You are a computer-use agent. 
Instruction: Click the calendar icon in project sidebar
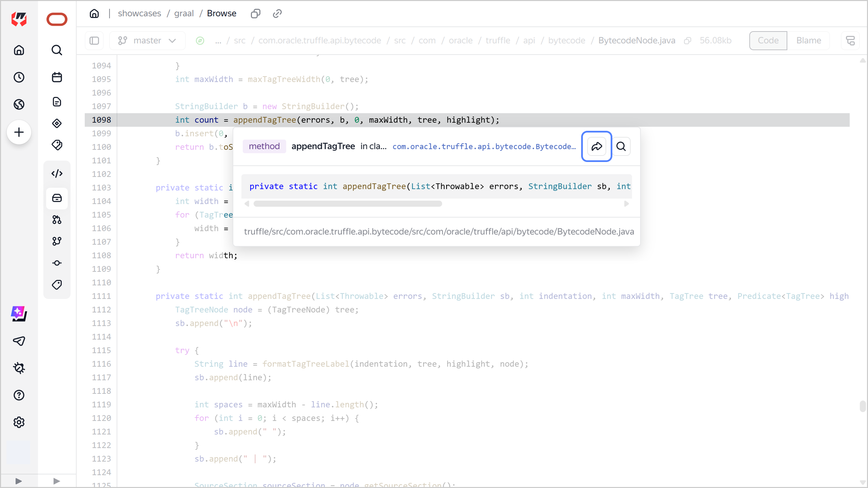57,77
